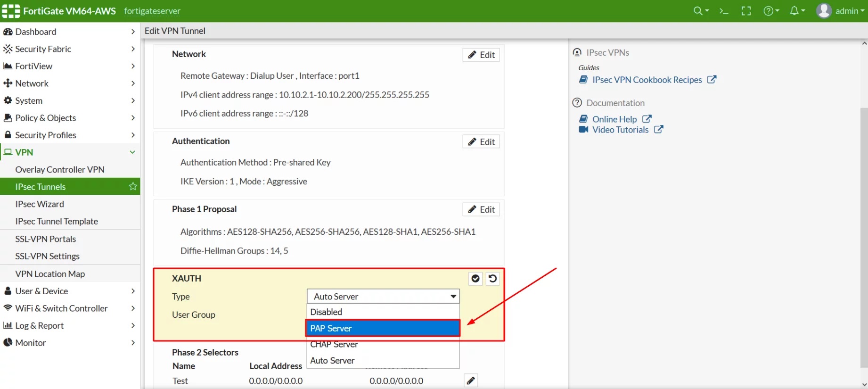868x389 pixels.
Task: Click Dashboard gauge icon in sidebar
Action: [8, 32]
